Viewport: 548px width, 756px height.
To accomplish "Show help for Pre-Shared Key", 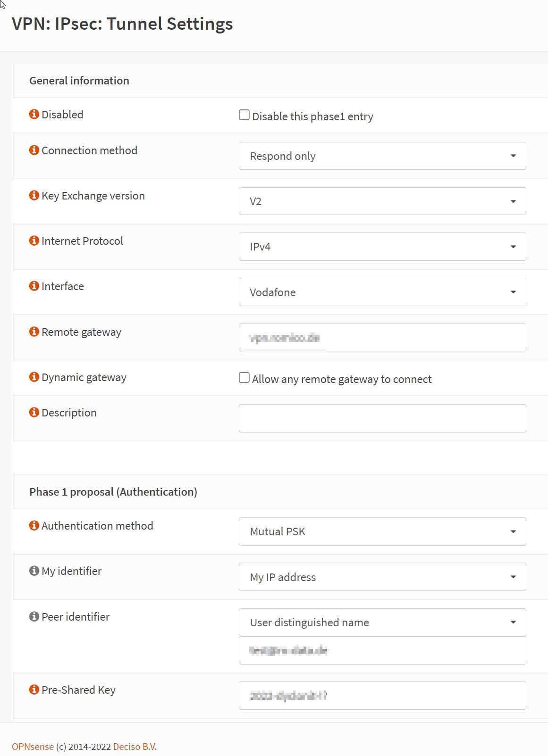I will click(x=34, y=690).
